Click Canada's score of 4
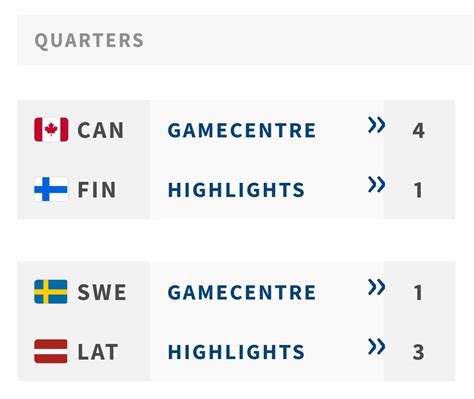474x399 pixels. coord(418,130)
